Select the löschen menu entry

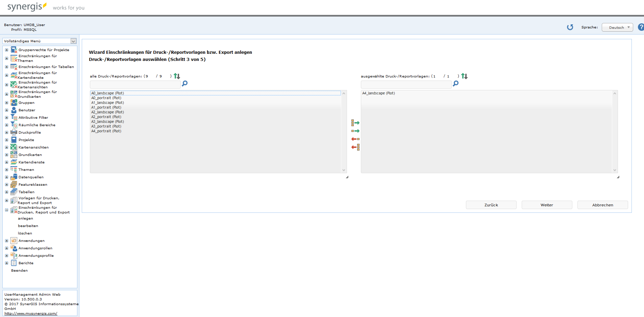coord(25,233)
